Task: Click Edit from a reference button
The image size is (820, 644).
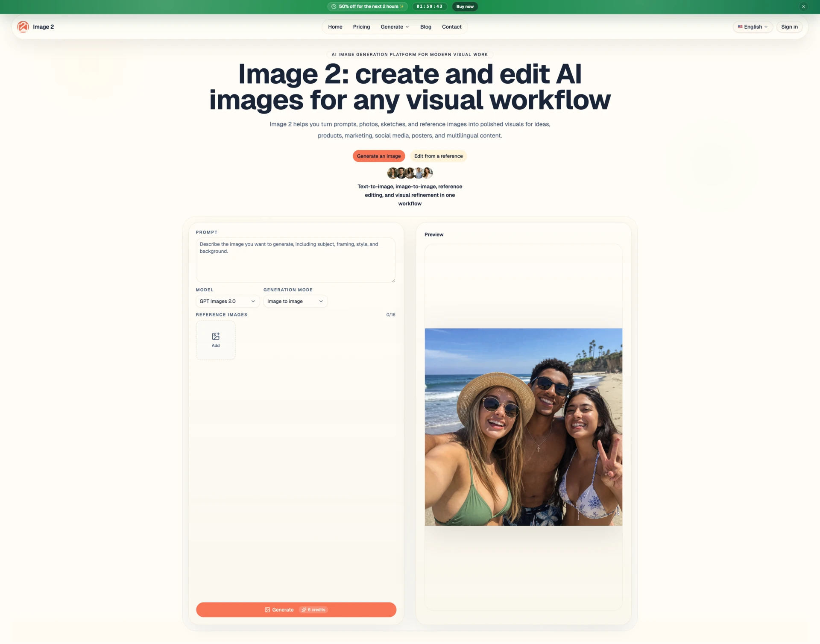Action: (x=438, y=156)
